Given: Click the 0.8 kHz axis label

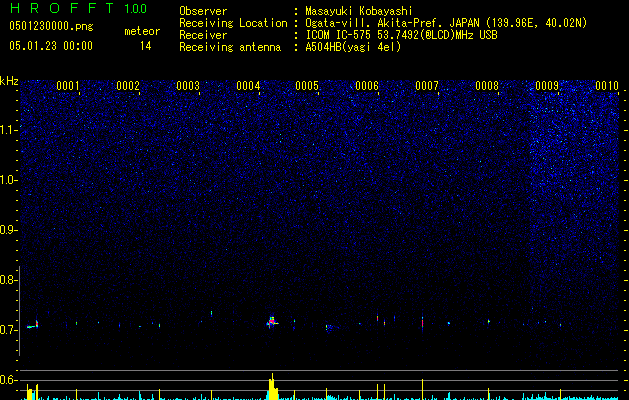Looking at the screenshot, I should tap(8, 280).
